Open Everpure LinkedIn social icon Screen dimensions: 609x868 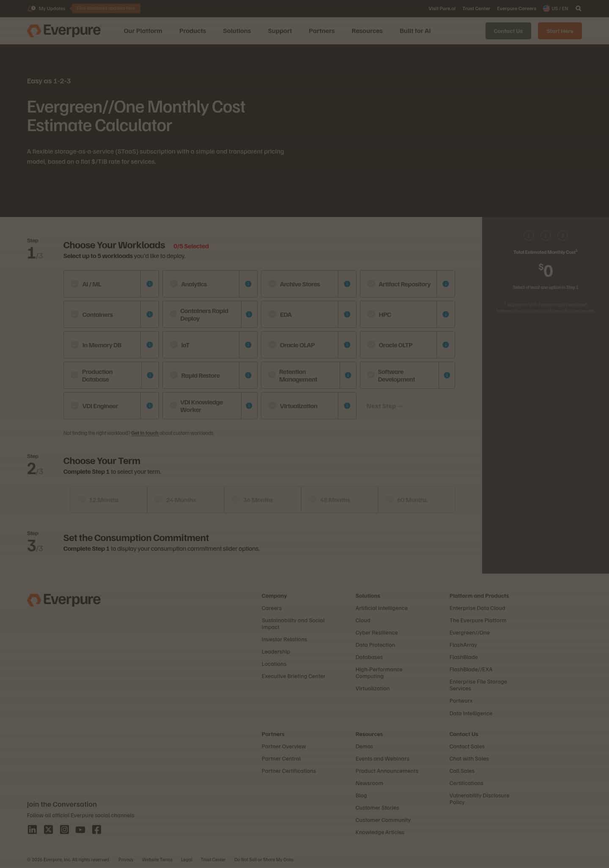coord(32,830)
